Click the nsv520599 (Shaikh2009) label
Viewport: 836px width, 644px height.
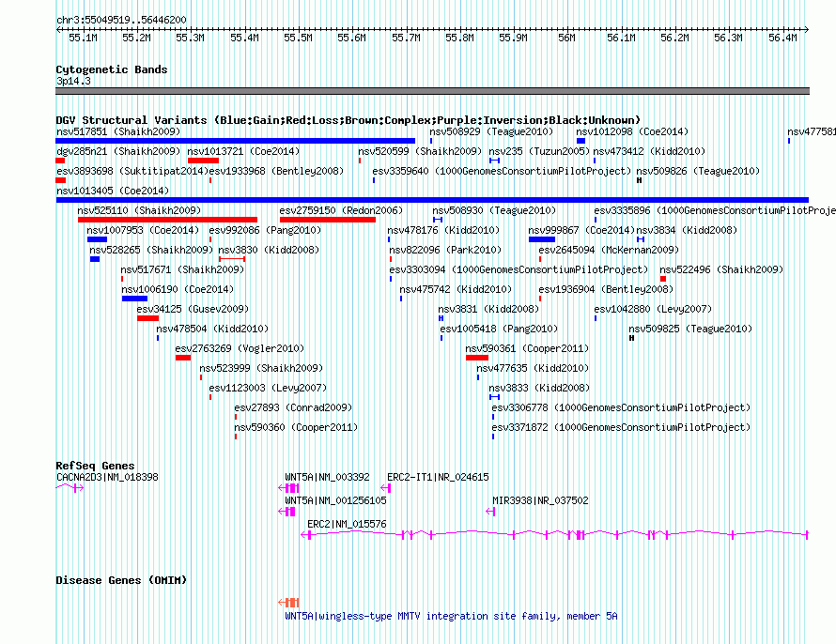click(x=420, y=151)
